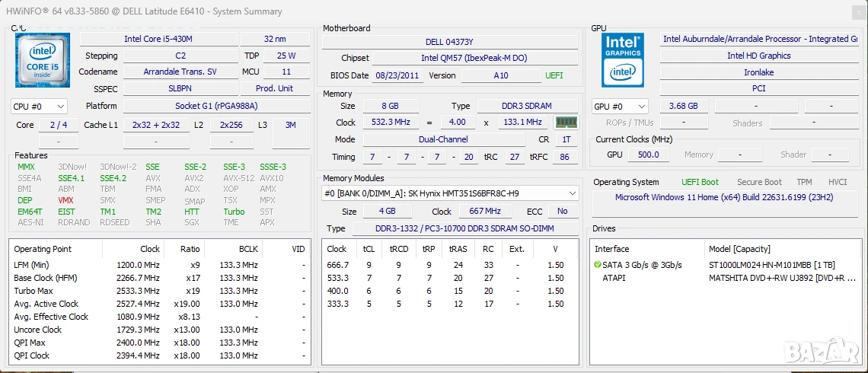Click the Secure Boot indicator
This screenshot has height=373, width=868.
coord(759,182)
